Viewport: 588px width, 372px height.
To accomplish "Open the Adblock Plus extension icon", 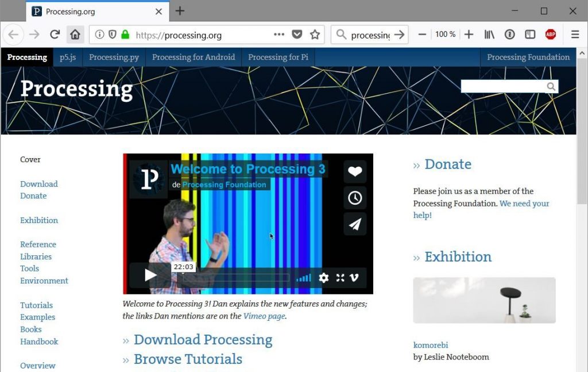I will (550, 34).
